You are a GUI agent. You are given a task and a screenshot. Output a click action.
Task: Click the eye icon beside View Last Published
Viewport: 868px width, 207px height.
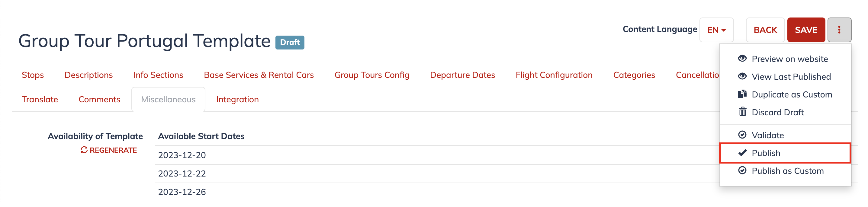pos(742,76)
